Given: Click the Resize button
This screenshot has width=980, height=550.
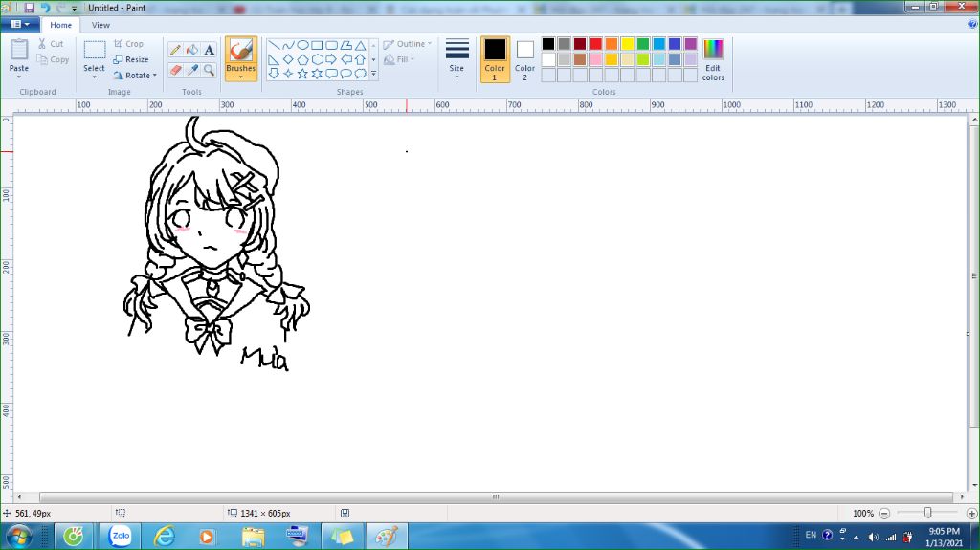Looking at the screenshot, I should click(x=131, y=59).
